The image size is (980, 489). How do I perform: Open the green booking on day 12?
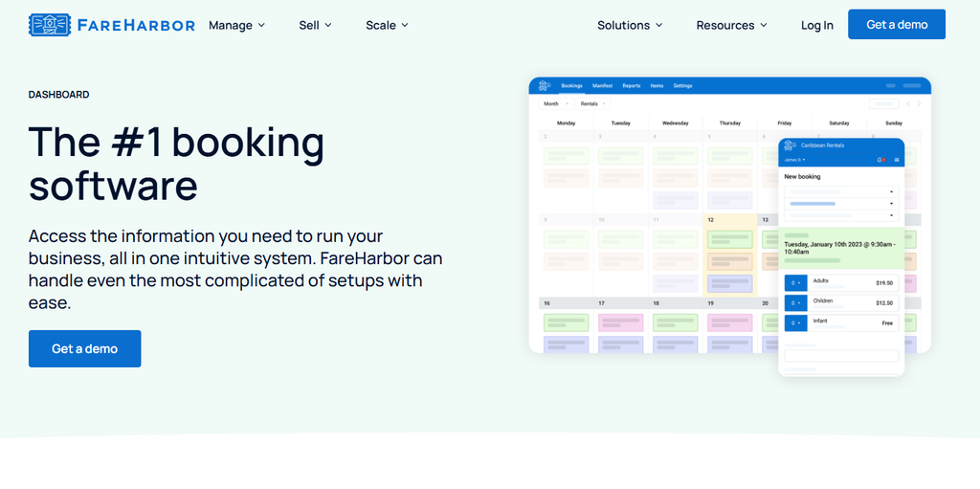click(730, 239)
